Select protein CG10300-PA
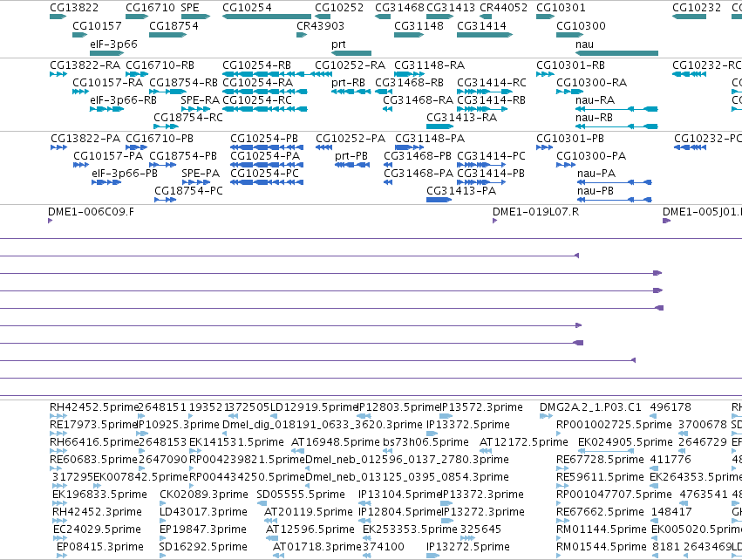This screenshot has width=742, height=560. pos(566,165)
